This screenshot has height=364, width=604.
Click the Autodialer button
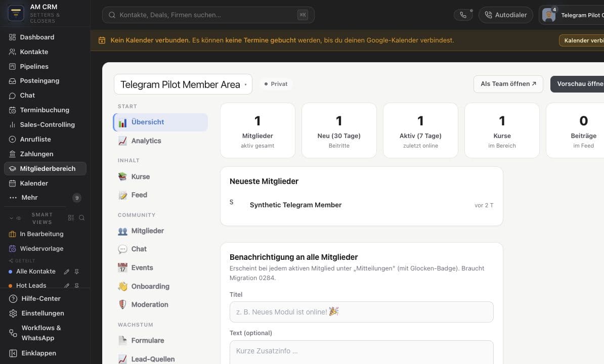coord(506,15)
